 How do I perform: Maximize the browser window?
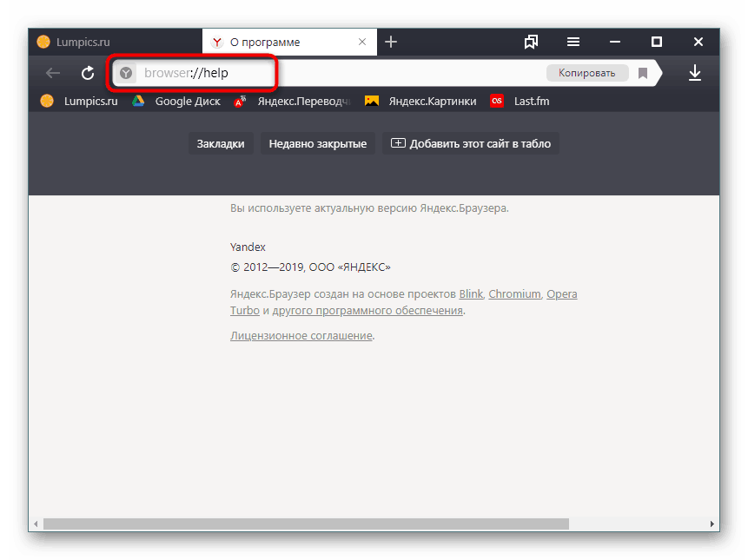coord(657,42)
